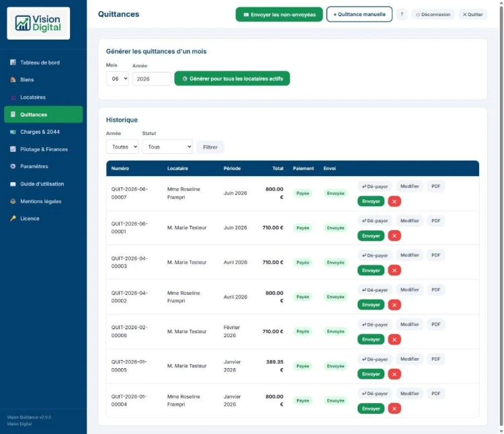
Task: Delete quittance QUIT-2026-01-00004 with red X
Action: 394,408
